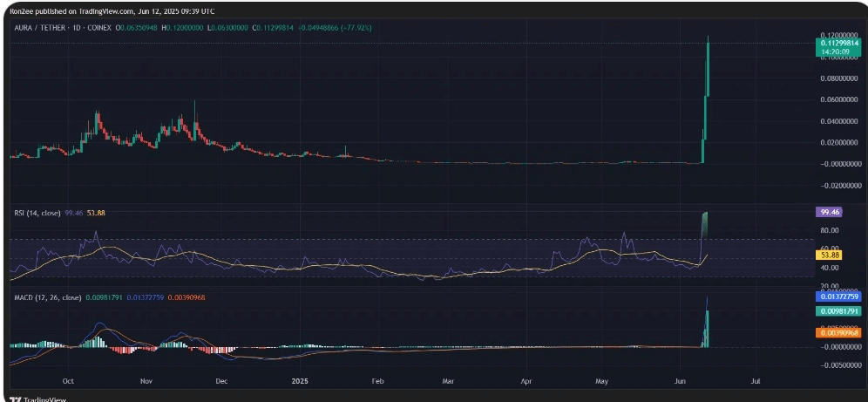Click the Apr label on the time axis

tap(526, 381)
